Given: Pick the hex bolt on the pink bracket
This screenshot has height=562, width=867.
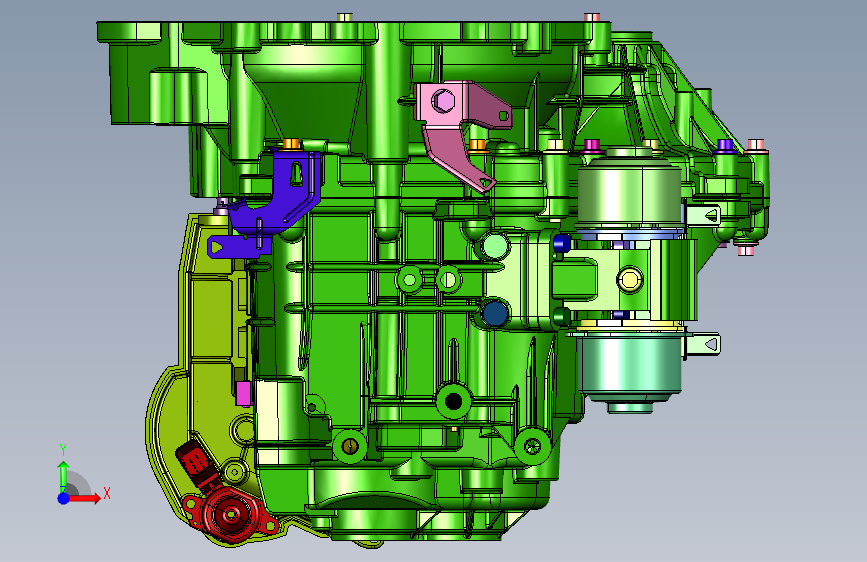Looking at the screenshot, I should [x=443, y=101].
